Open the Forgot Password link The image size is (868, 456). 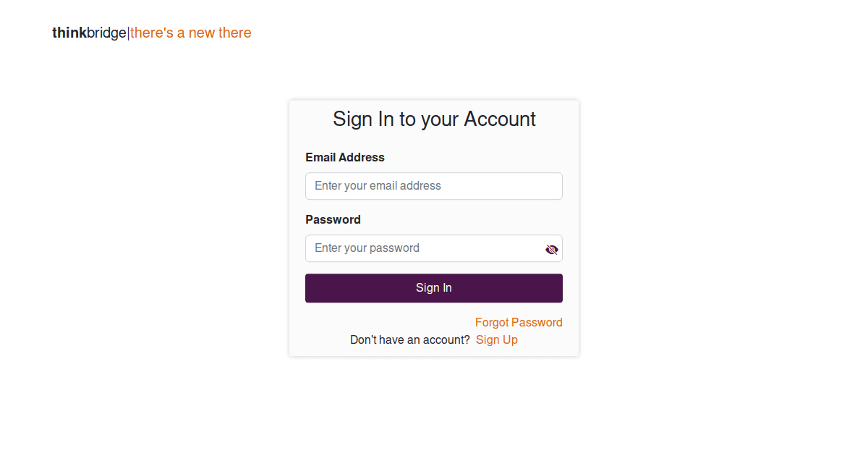click(519, 323)
